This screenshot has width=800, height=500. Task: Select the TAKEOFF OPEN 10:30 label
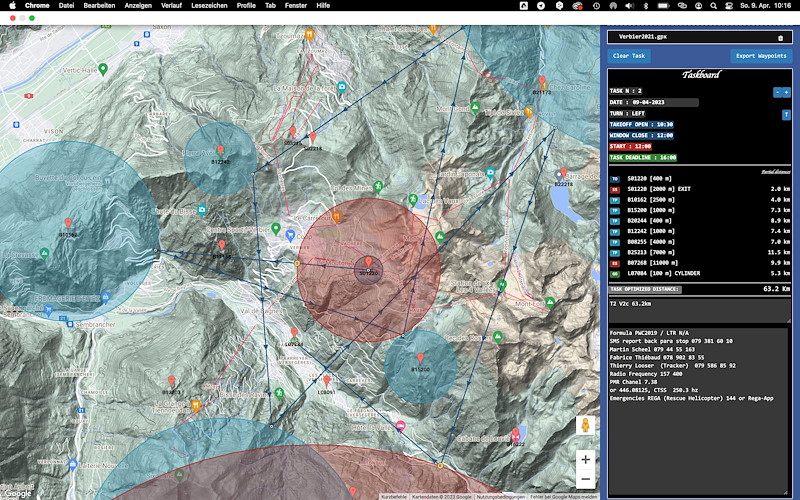coord(641,124)
